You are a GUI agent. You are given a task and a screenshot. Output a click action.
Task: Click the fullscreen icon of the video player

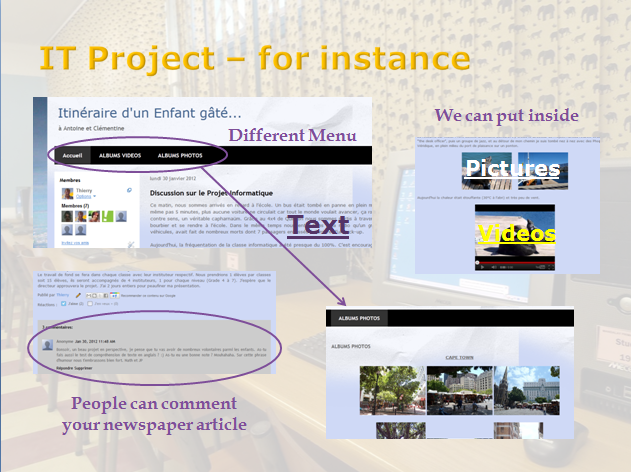(550, 267)
